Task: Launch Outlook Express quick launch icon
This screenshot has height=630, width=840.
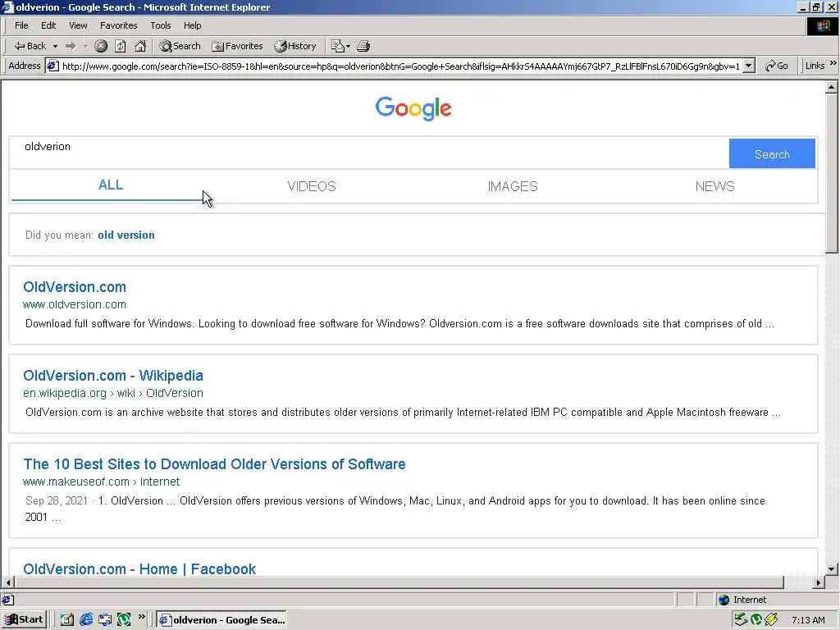Action: tap(105, 620)
